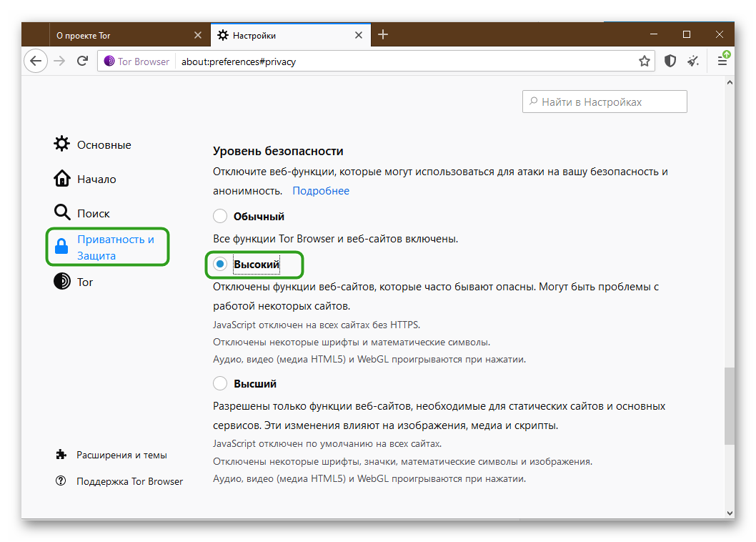756x542 pixels.
Task: Open the security level shield icon
Action: tap(670, 61)
